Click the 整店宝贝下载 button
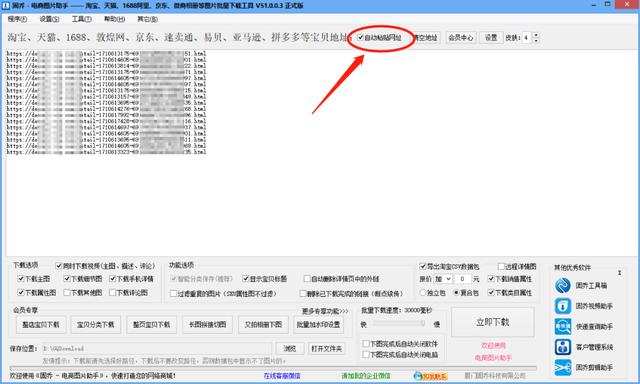The height and width of the screenshot is (384, 640). (x=41, y=325)
